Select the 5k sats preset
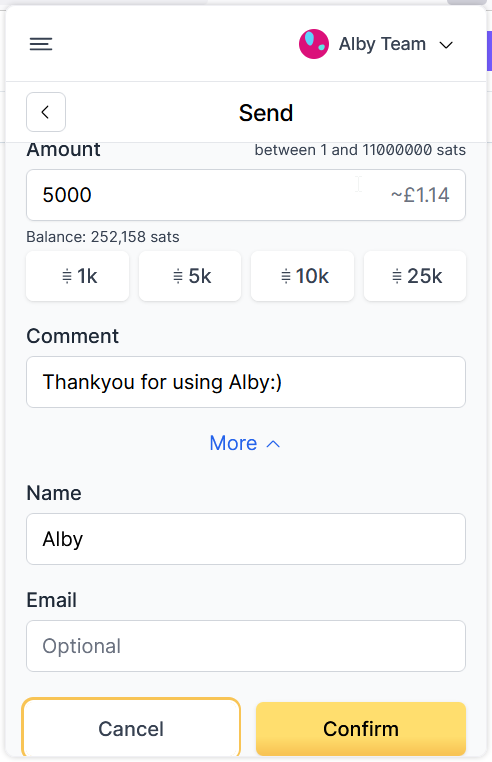 [x=190, y=276]
